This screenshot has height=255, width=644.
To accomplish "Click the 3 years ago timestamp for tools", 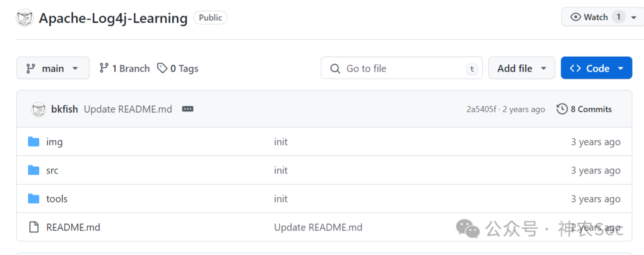I will tap(596, 199).
